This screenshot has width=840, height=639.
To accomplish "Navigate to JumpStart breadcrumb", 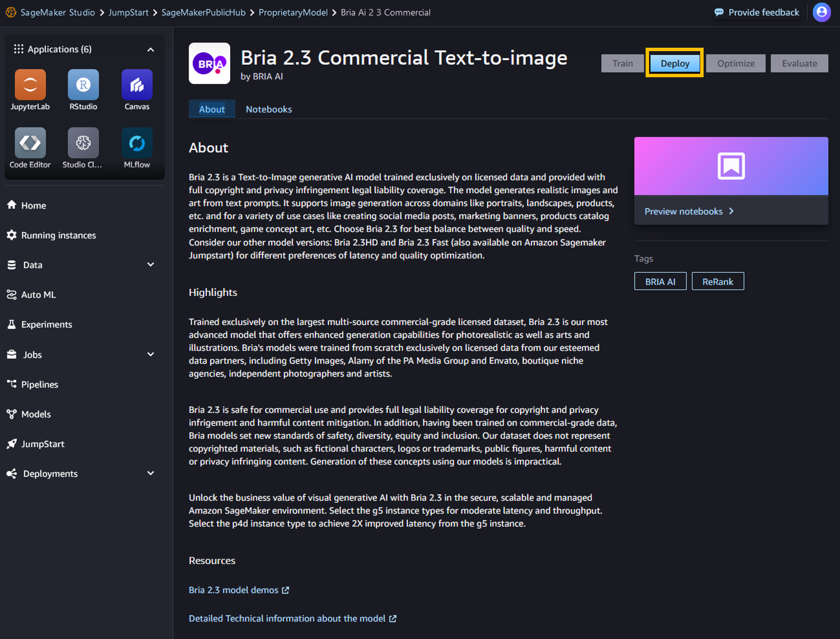I will [x=128, y=12].
